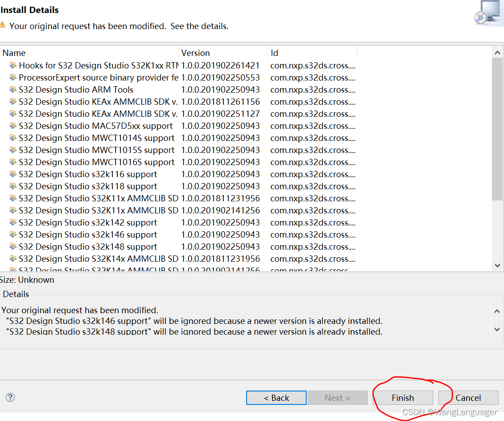
Task: Click the Cancel button
Action: click(x=468, y=398)
